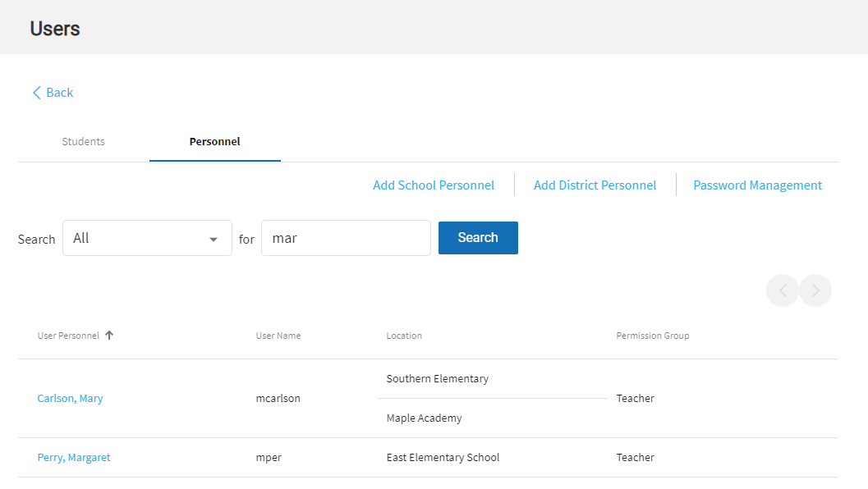Viewport: 868px width, 489px height.
Task: Switch to the Students tab
Action: (x=83, y=141)
